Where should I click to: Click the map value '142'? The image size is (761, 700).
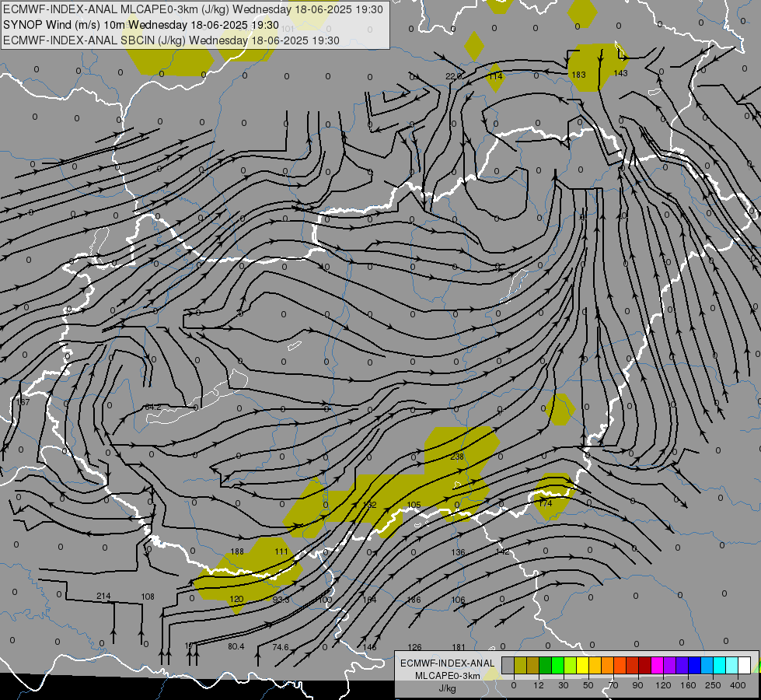coord(502,552)
